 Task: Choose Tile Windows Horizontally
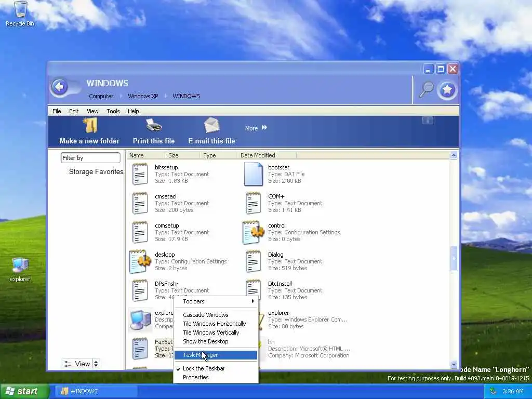point(216,324)
